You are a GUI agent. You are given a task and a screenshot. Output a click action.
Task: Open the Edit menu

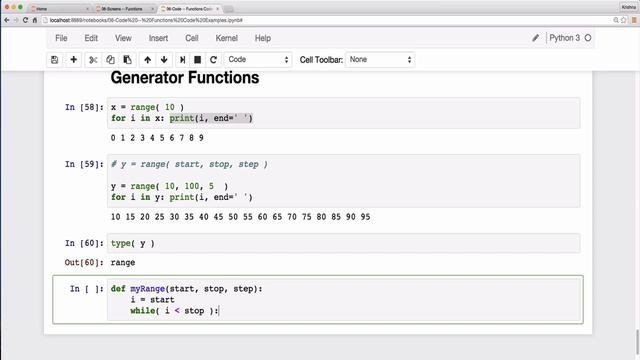click(91, 38)
